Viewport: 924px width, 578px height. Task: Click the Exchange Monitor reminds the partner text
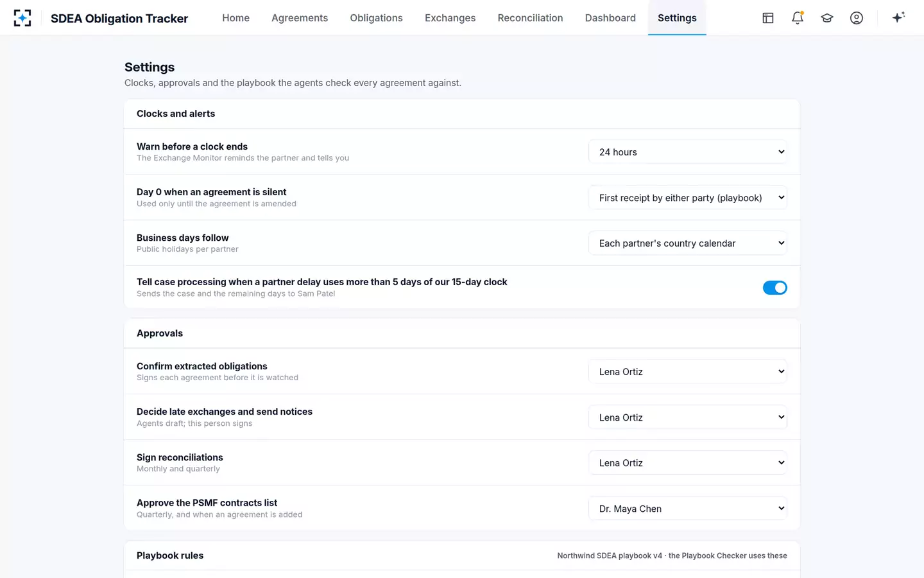coord(243,158)
